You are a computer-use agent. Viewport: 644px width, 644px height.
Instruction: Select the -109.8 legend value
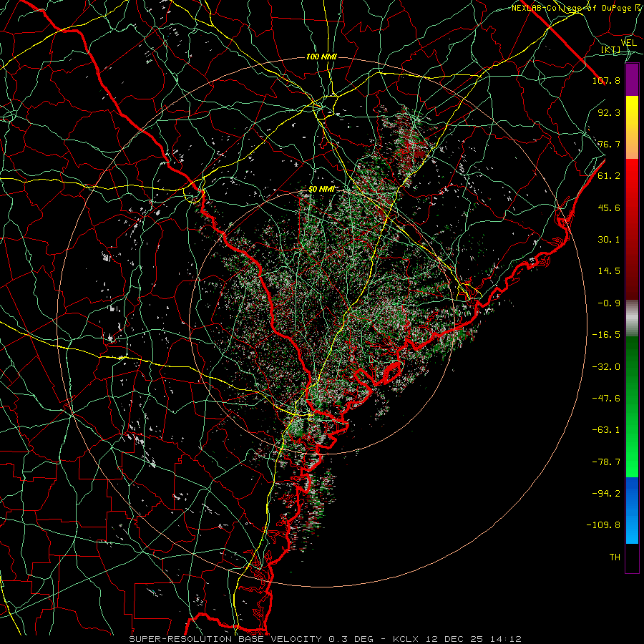(603, 525)
